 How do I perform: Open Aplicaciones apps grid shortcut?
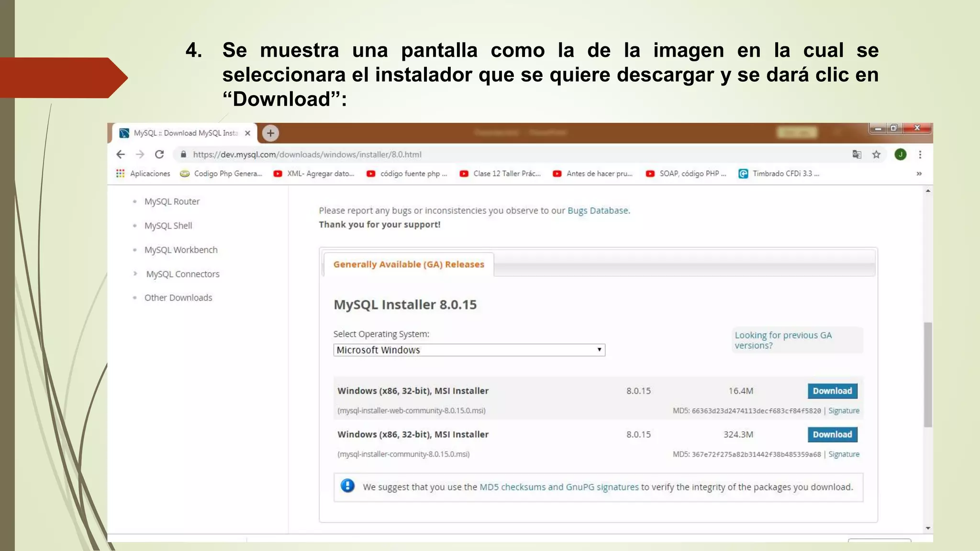[x=143, y=174]
